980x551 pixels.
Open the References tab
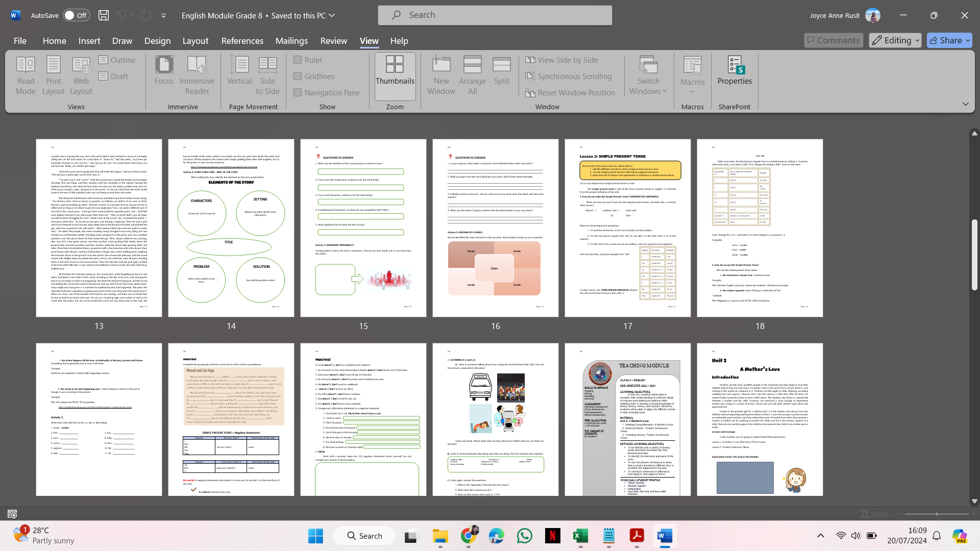[x=242, y=41]
